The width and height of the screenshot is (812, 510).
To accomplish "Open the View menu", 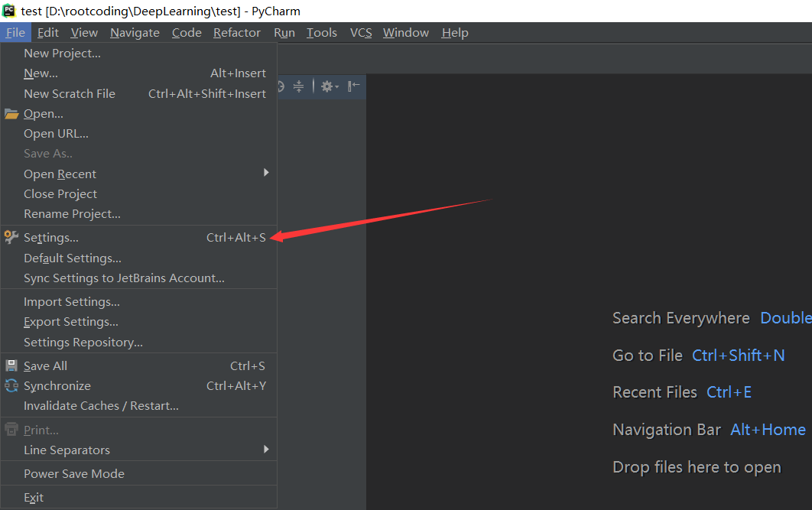I will pyautogui.click(x=84, y=33).
